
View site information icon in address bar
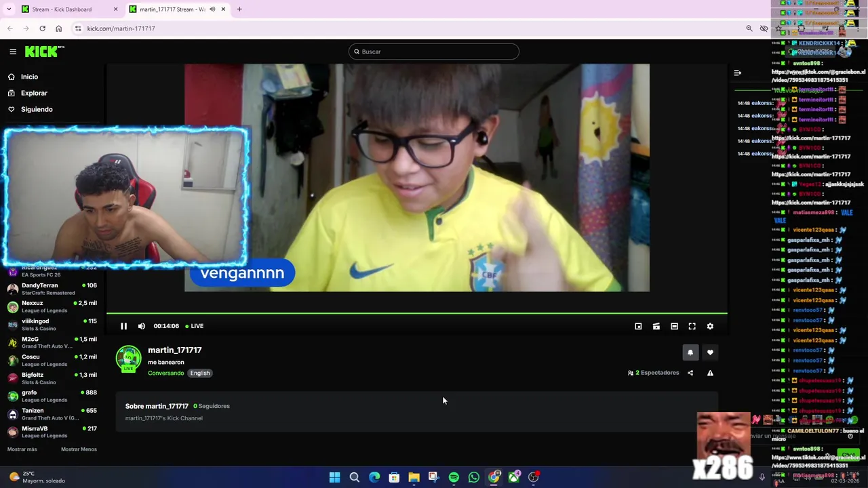click(78, 28)
